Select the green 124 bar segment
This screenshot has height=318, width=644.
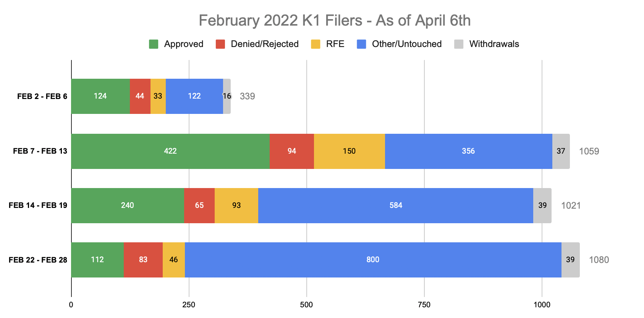coord(100,96)
